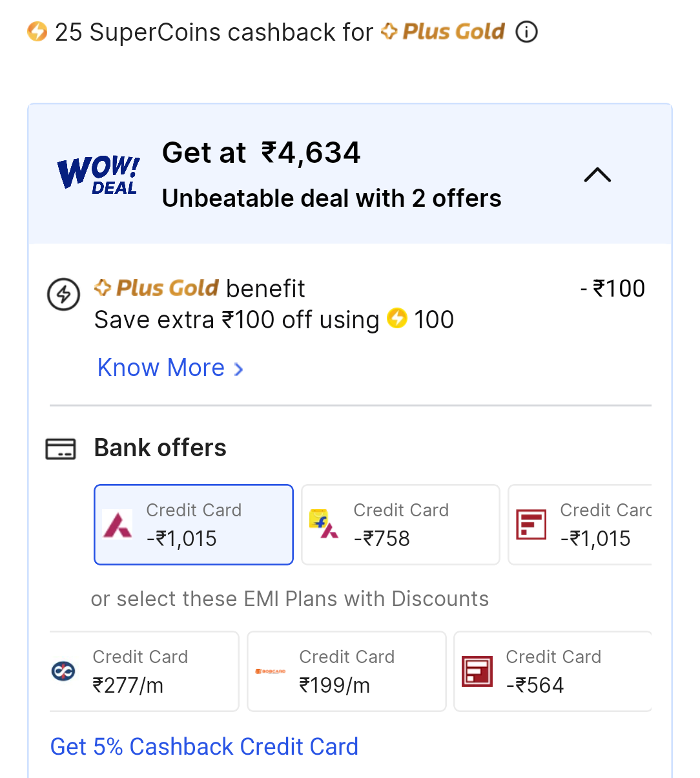Collapse the Get at ₹4,634 deal section
700x778 pixels.
click(x=597, y=174)
